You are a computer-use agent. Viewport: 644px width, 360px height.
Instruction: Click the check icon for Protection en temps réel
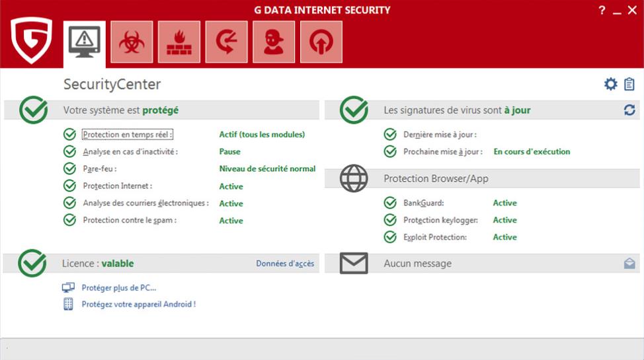tap(70, 134)
